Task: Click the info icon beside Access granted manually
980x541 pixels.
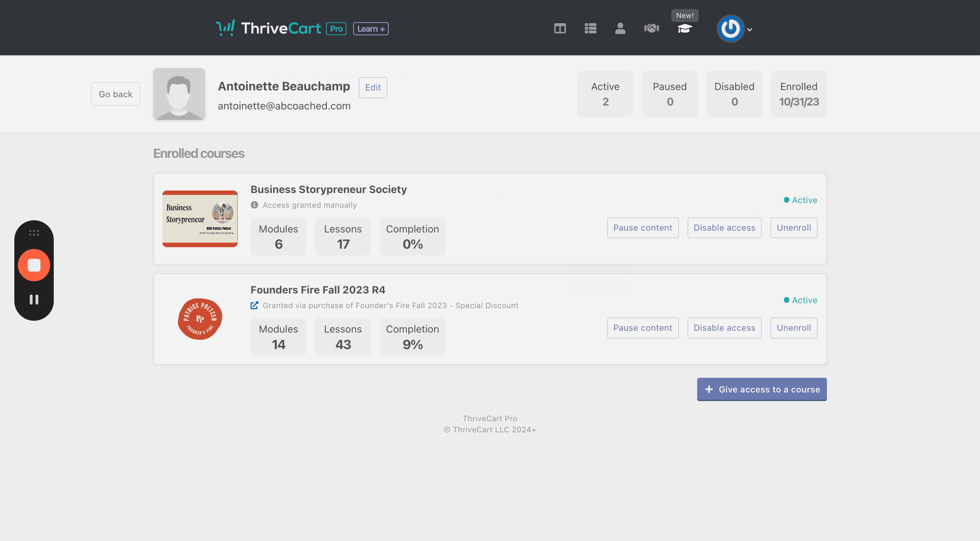Action: tap(254, 205)
